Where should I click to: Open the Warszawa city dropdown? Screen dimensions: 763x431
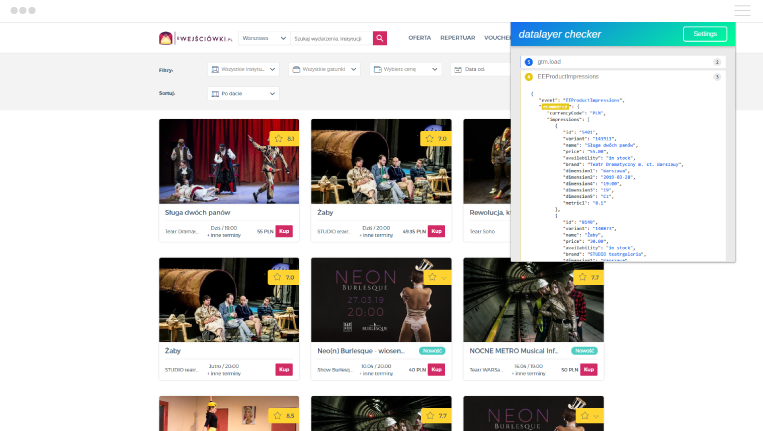264,38
